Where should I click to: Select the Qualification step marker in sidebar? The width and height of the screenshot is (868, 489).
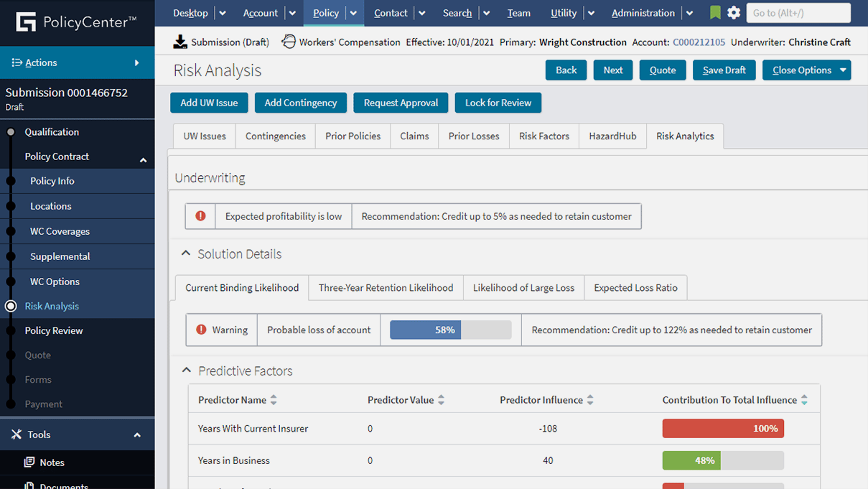point(10,131)
